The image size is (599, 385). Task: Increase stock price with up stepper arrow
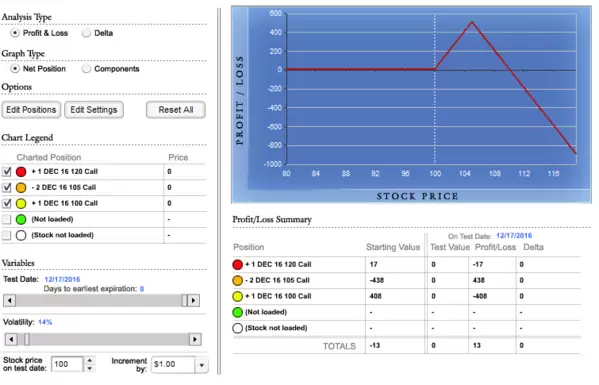89,360
